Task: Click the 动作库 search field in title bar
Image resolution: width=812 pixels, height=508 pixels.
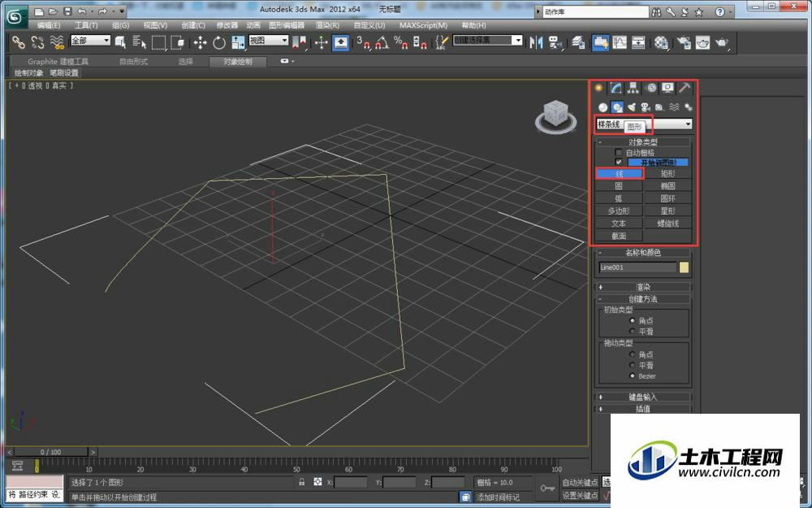Action: click(595, 11)
